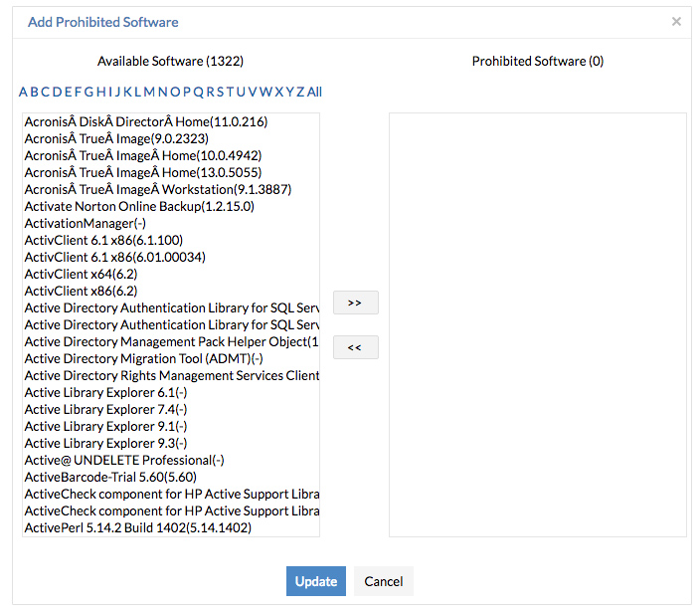Filter software by letter W

pyautogui.click(x=265, y=92)
